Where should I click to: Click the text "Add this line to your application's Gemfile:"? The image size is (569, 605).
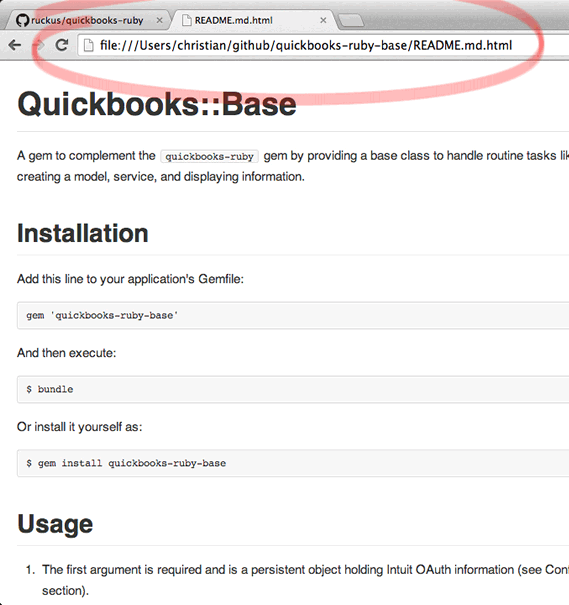(x=130, y=279)
